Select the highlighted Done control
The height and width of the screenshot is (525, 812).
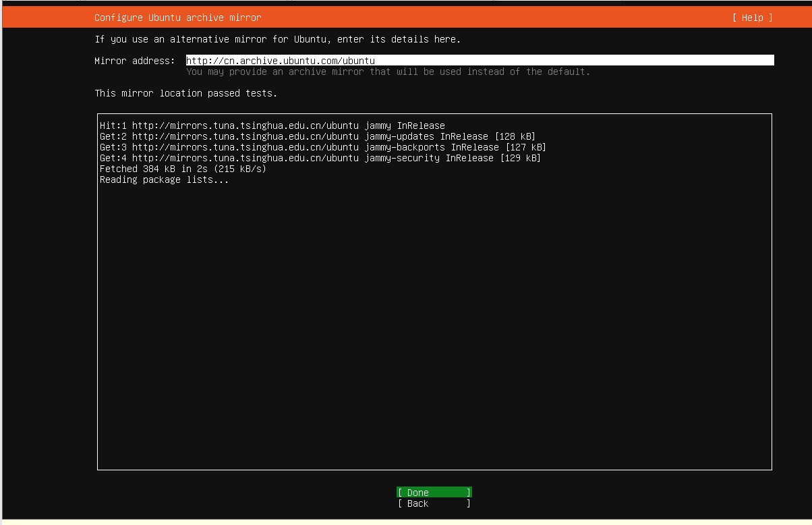coord(434,492)
